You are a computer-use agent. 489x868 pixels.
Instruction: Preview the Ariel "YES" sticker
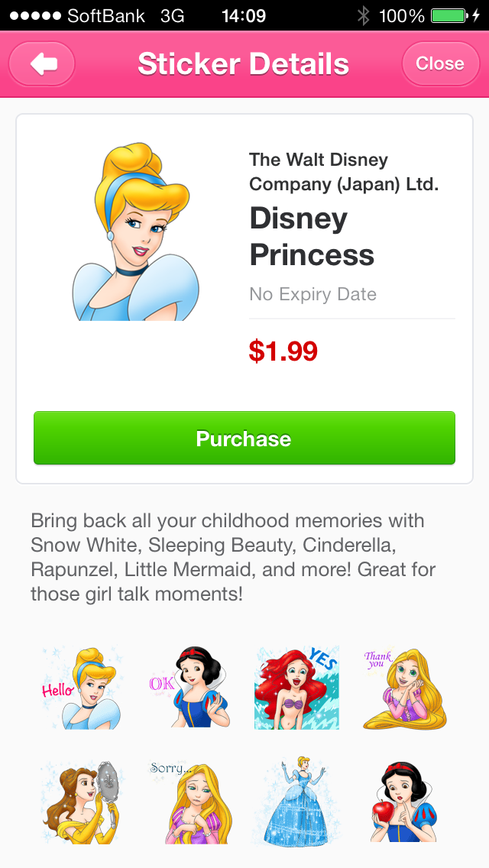(297, 688)
